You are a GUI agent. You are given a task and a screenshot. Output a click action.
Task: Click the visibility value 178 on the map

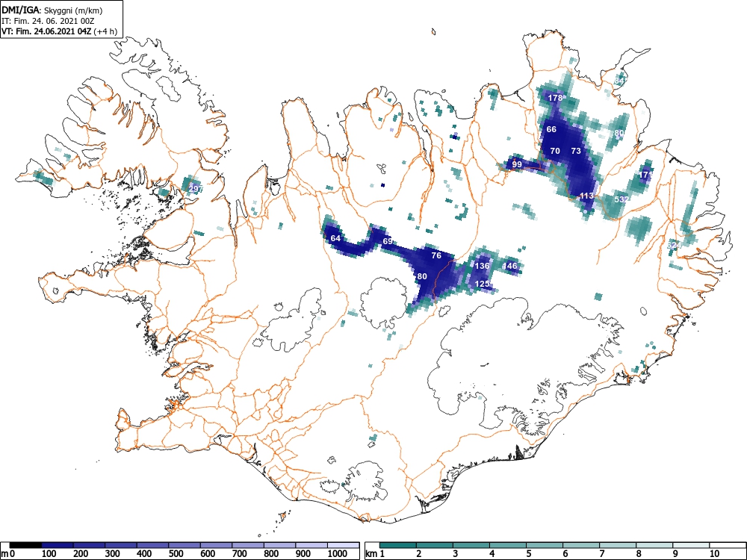tap(555, 98)
